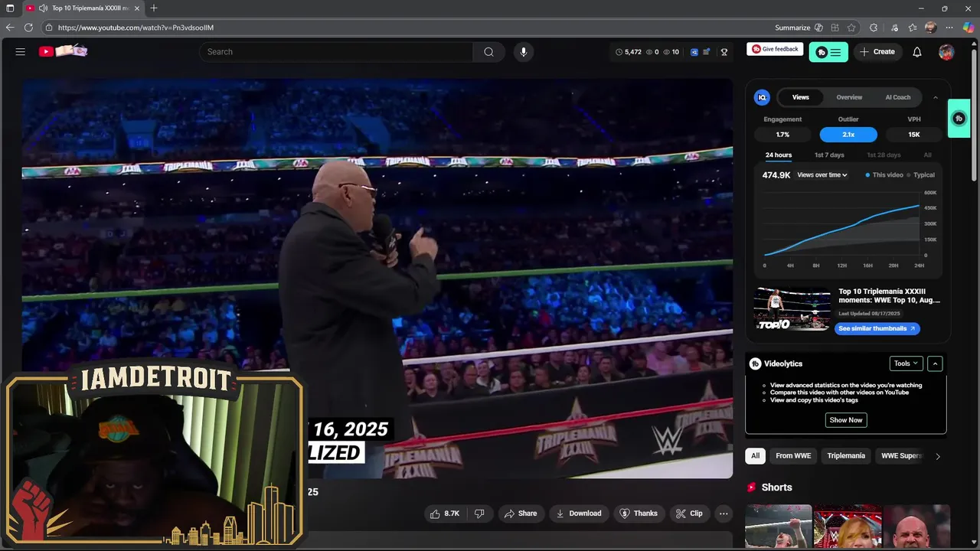
Task: Click the trophy icon in the stats bar
Action: tap(724, 52)
